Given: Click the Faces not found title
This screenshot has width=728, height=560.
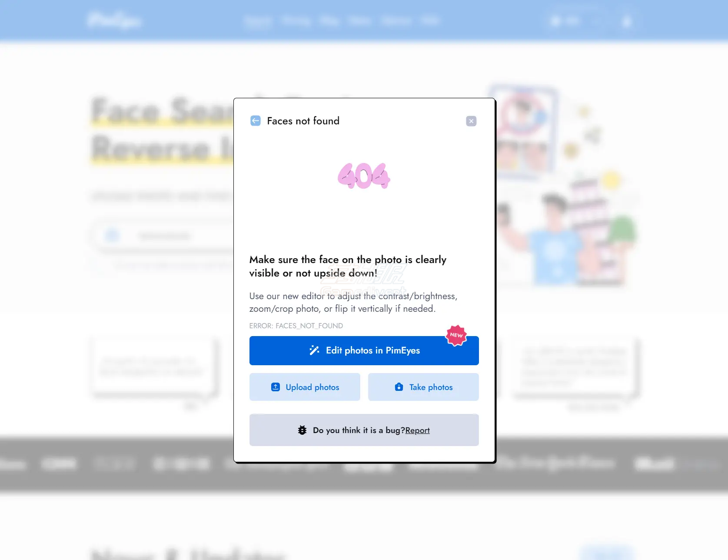Looking at the screenshot, I should pos(303,121).
